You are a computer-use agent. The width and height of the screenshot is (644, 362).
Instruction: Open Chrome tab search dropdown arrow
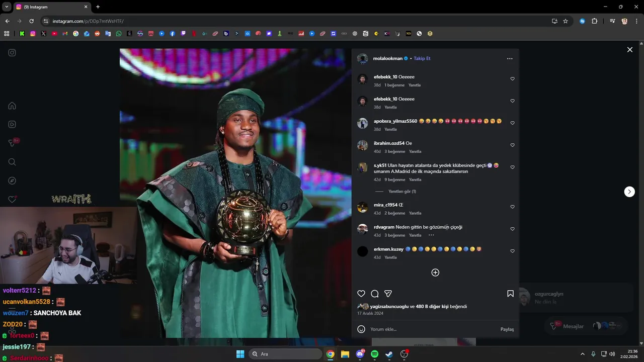[x=7, y=7]
